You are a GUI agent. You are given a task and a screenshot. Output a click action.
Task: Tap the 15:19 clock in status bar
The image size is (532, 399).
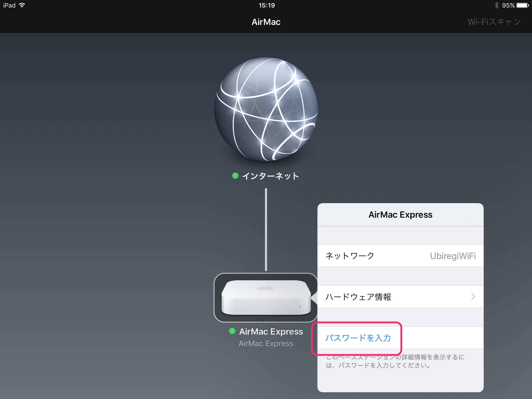click(267, 5)
